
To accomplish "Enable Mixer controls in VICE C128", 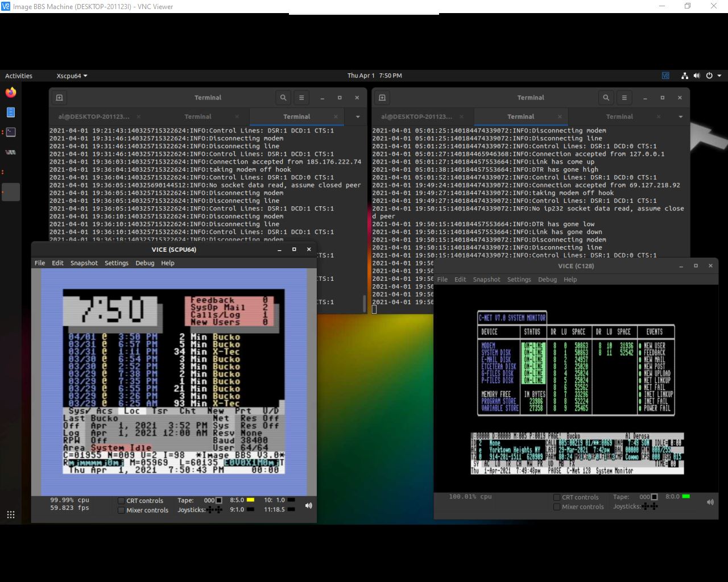I will click(557, 507).
